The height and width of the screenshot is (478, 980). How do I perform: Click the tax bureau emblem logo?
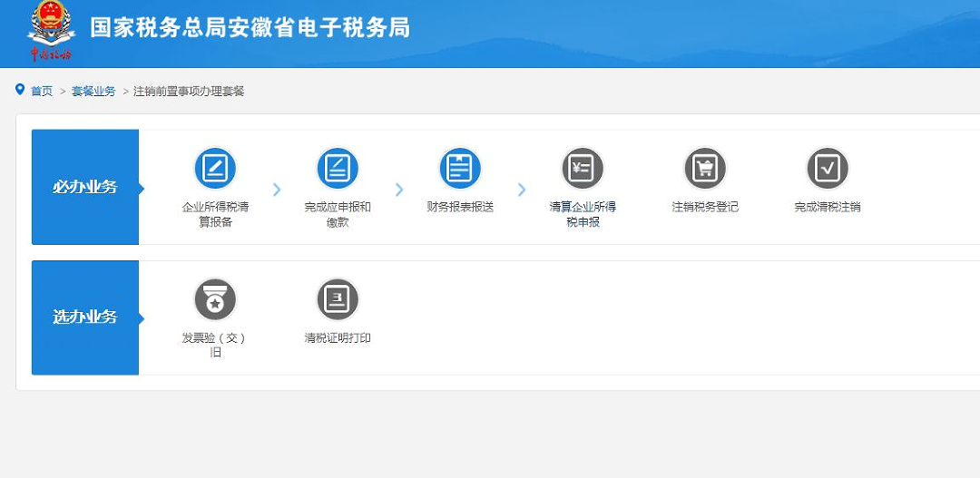51,30
